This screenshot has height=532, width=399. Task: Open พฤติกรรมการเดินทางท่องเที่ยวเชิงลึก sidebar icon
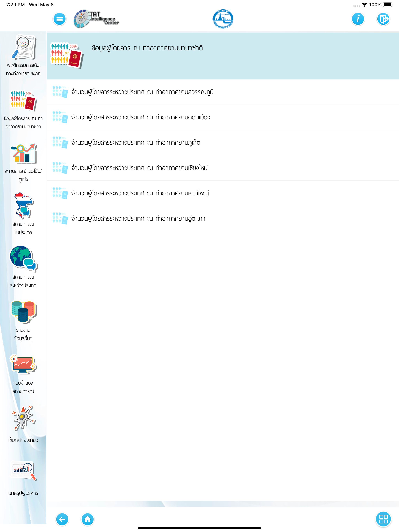pos(24,47)
